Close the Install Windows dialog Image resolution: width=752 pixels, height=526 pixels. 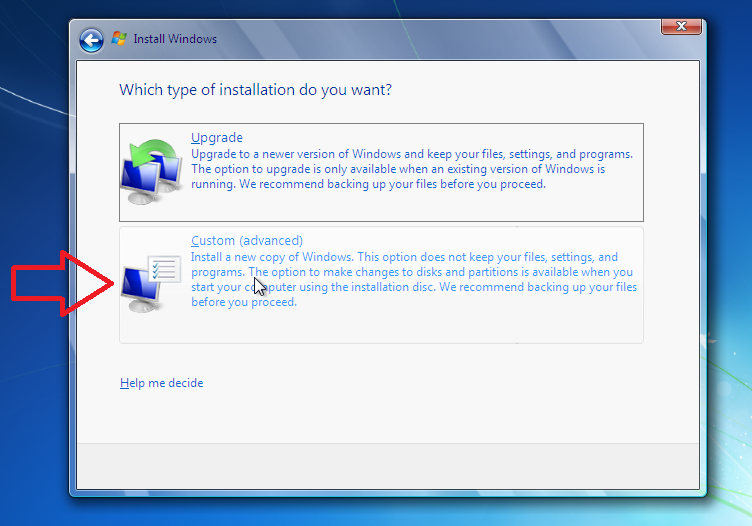tap(681, 26)
